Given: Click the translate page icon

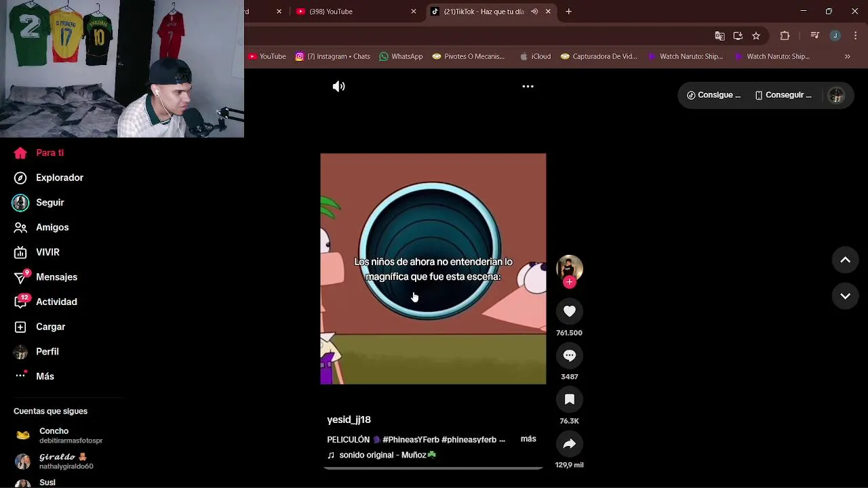Looking at the screenshot, I should [719, 36].
